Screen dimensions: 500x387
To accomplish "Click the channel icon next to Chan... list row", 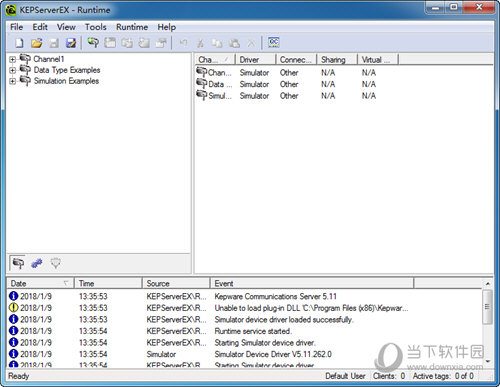I will [202, 72].
